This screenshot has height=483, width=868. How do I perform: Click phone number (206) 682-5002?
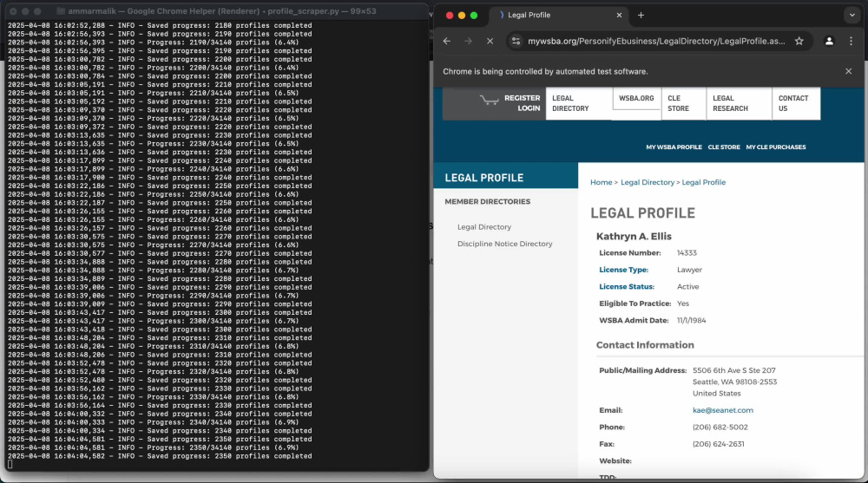point(720,428)
